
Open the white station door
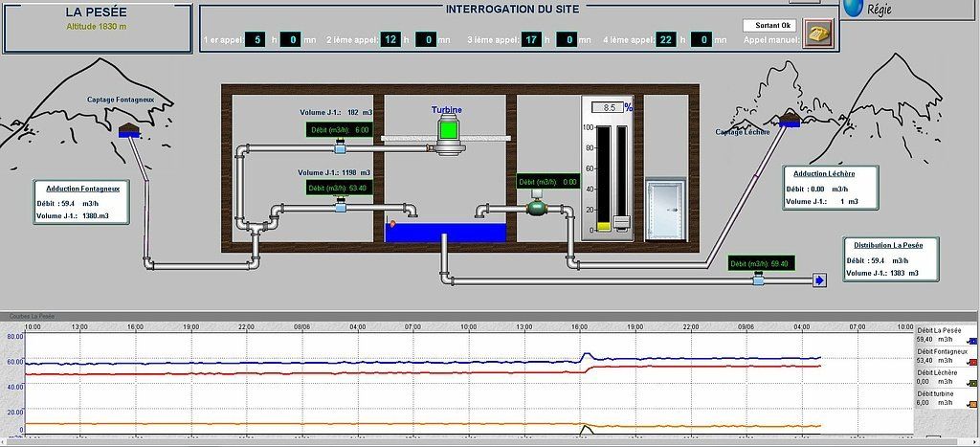point(664,210)
